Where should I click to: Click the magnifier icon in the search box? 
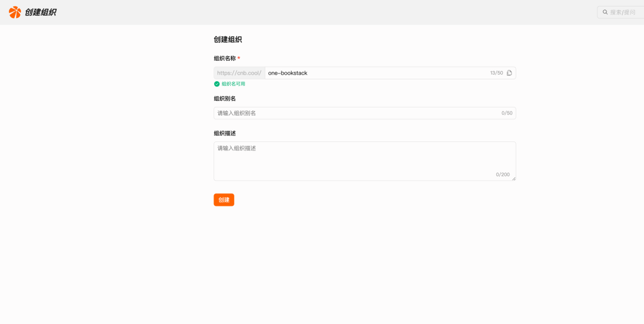click(605, 13)
